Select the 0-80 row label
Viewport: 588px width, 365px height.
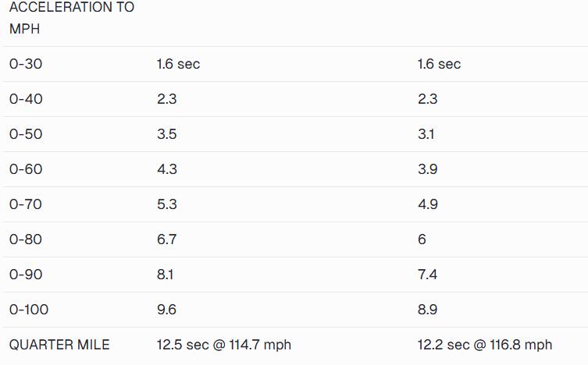tap(26, 239)
